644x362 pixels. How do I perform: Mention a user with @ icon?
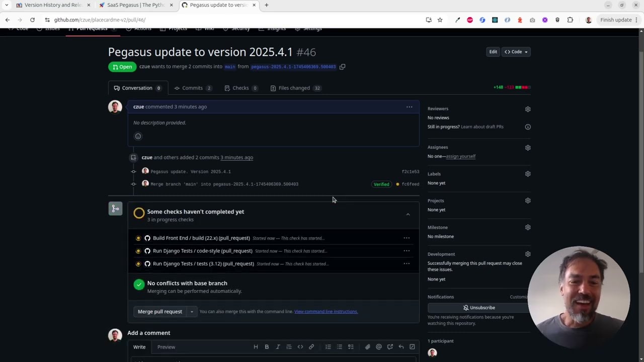pyautogui.click(x=379, y=347)
